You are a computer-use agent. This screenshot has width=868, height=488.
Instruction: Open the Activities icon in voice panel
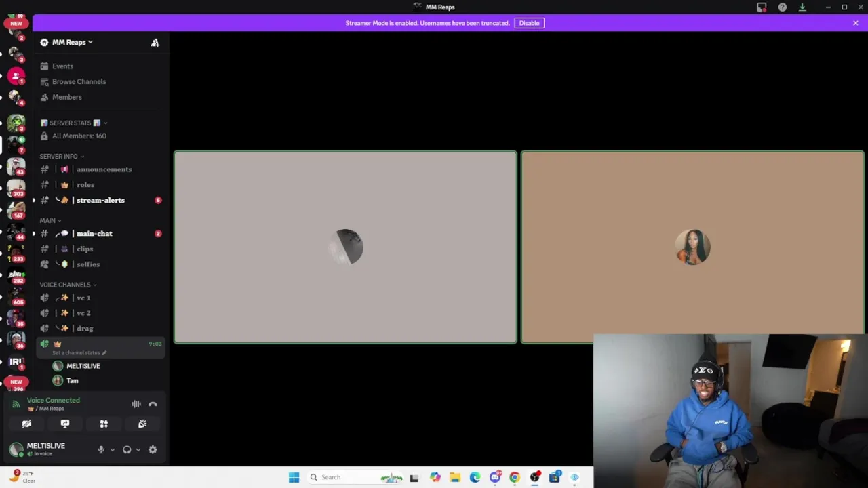pyautogui.click(x=104, y=424)
